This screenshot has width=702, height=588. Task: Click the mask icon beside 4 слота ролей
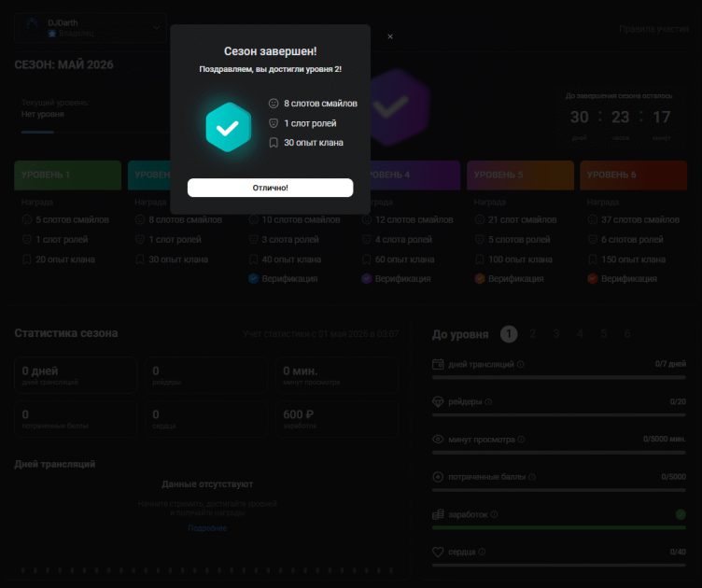[367, 240]
